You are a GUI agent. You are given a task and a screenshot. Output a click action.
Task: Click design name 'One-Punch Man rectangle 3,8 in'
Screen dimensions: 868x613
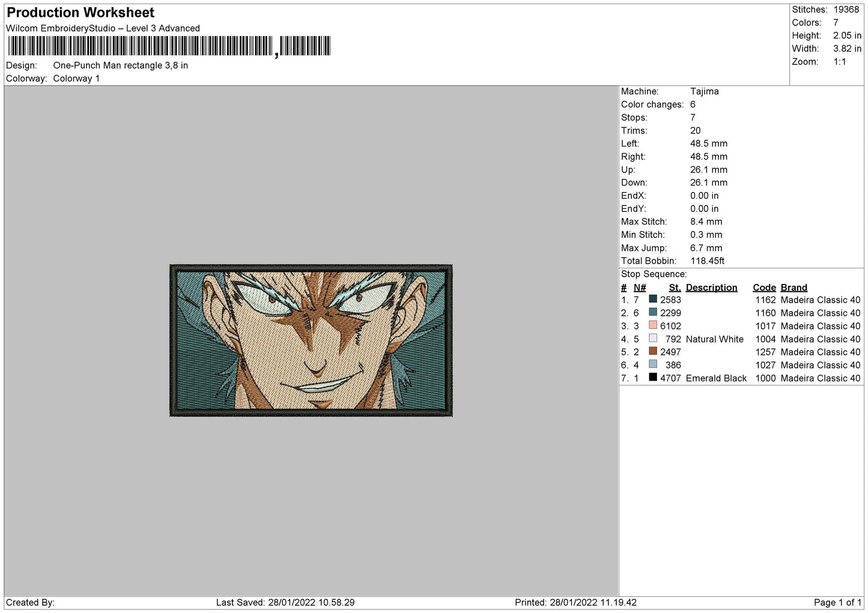121,65
